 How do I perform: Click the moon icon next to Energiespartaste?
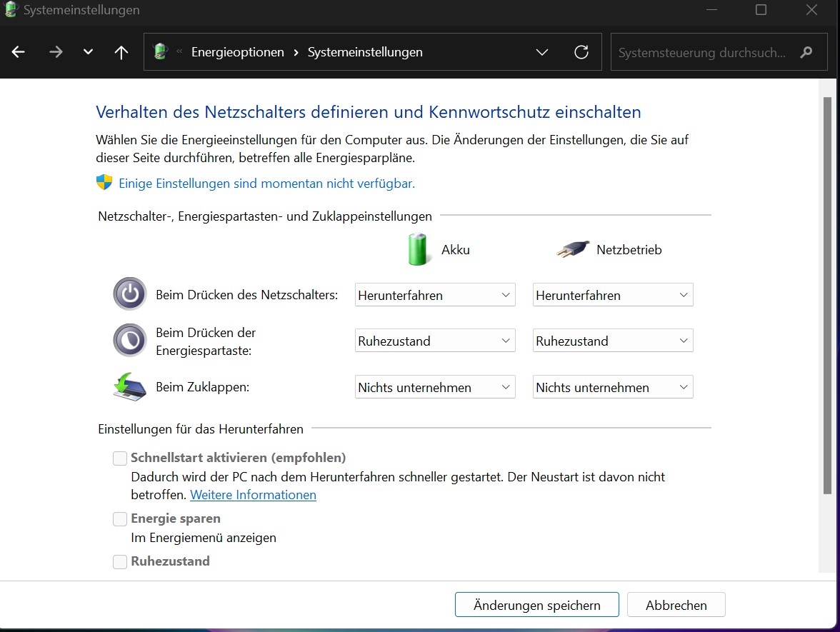tap(129, 341)
